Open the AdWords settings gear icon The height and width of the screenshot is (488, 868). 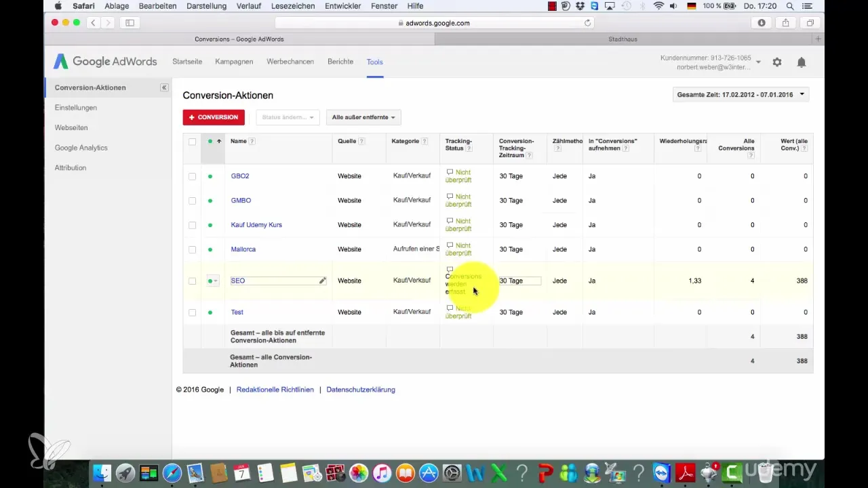click(x=777, y=62)
